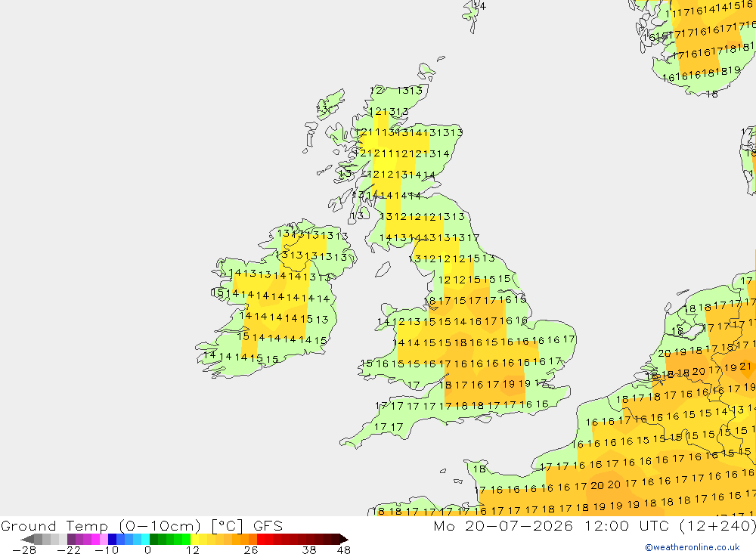Pick the dark blue segment on the legend bar
The image size is (756, 554).
click(x=112, y=539)
